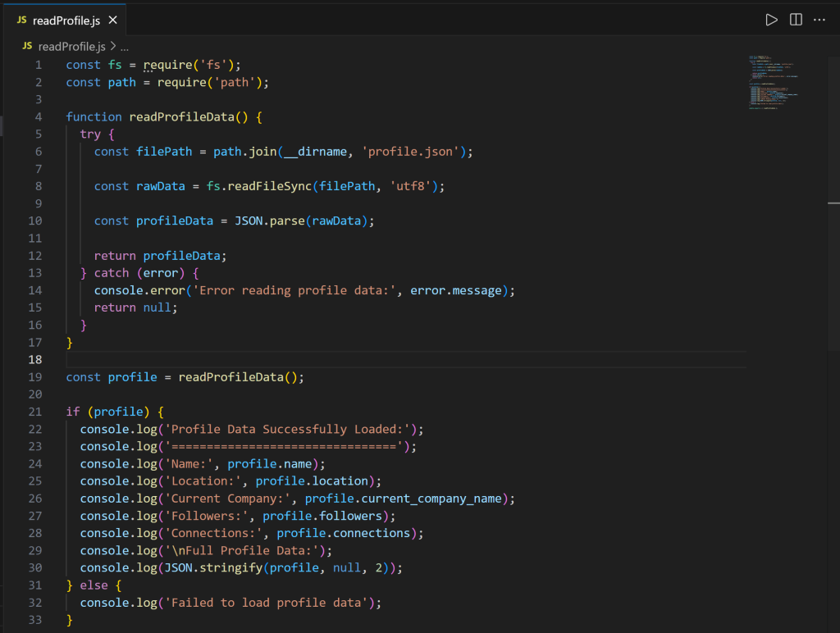Switch to the readProfile.js tab

coord(66,20)
